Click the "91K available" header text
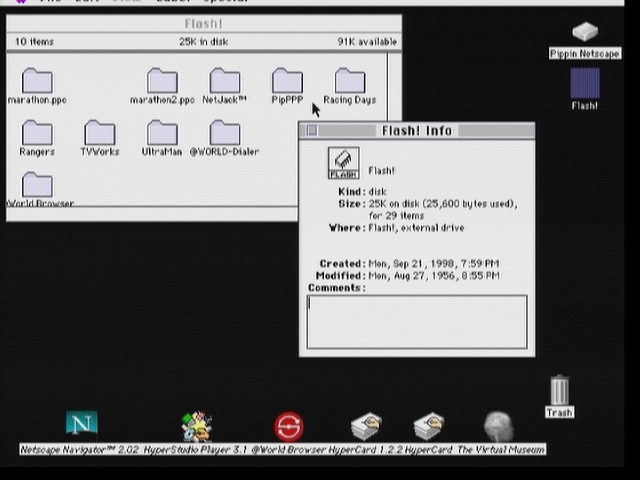 click(x=367, y=42)
